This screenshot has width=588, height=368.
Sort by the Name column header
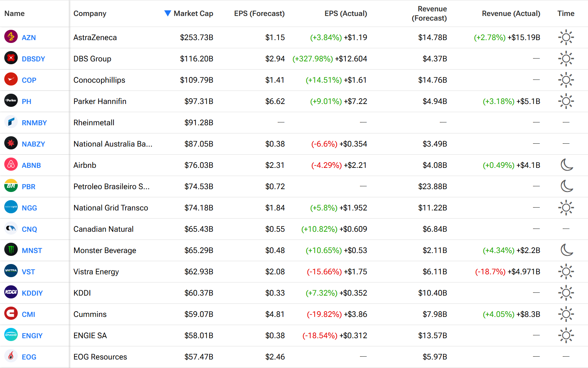15,13
